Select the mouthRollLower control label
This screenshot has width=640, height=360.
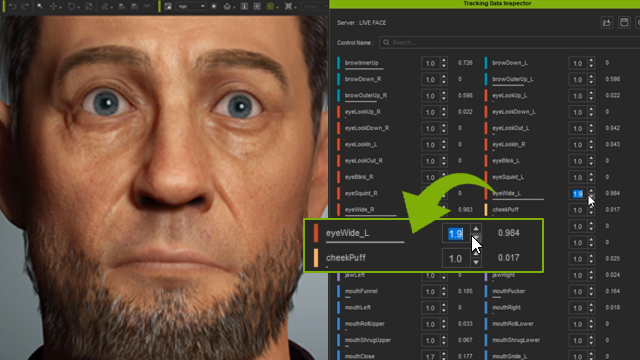pyautogui.click(x=513, y=324)
